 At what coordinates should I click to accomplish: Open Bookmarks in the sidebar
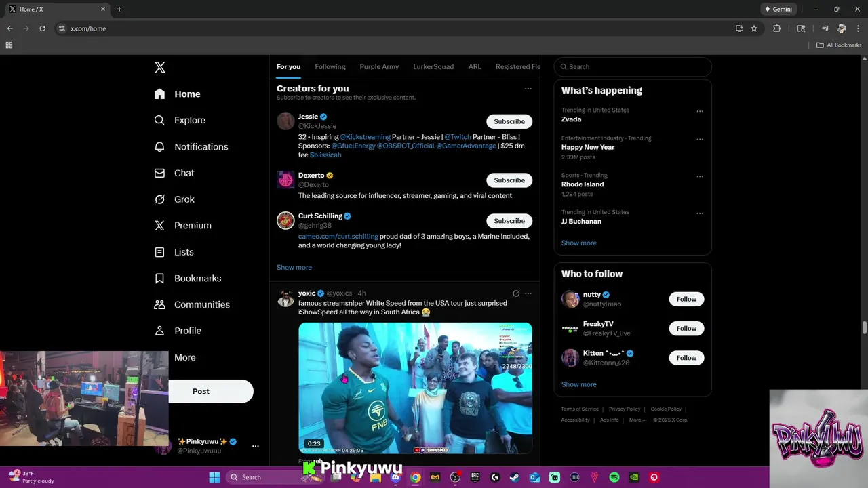point(188,279)
